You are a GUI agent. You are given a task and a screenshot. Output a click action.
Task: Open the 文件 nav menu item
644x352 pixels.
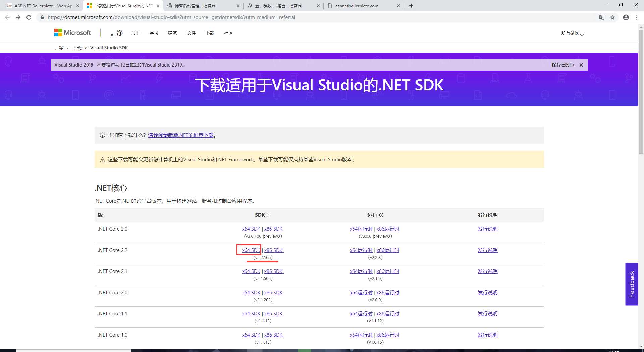click(191, 33)
